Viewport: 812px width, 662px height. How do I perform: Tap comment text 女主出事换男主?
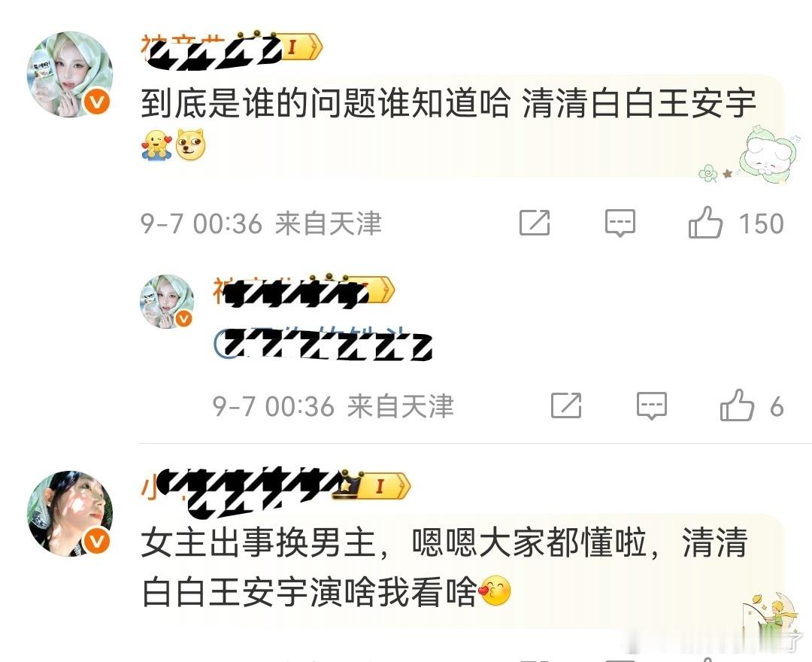click(x=259, y=543)
